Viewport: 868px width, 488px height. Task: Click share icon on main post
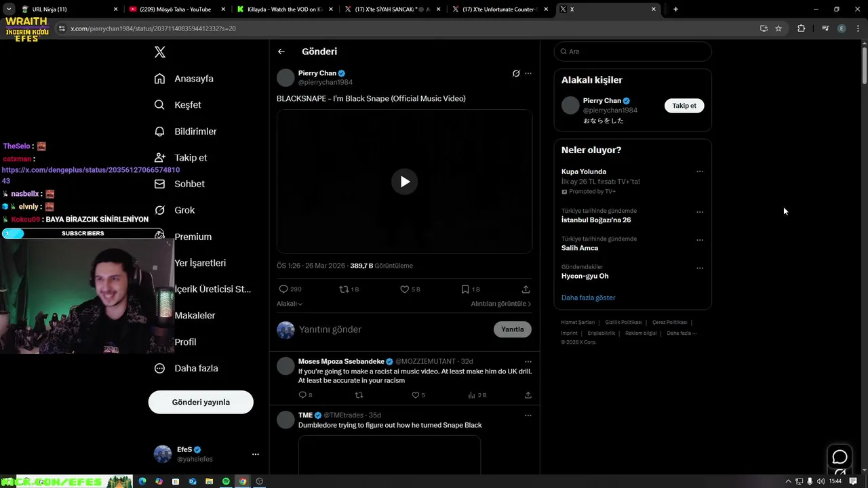(526, 289)
